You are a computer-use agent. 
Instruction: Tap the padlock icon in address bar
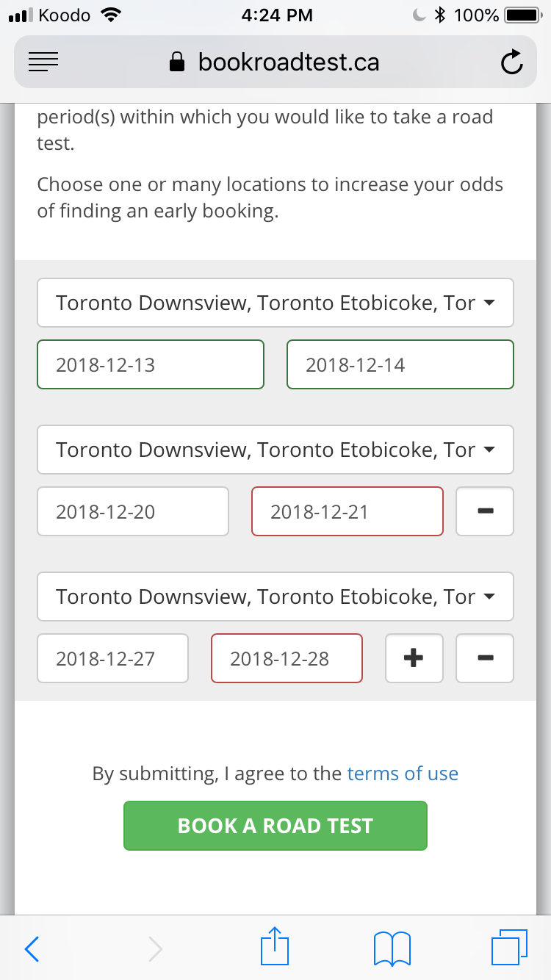(177, 62)
